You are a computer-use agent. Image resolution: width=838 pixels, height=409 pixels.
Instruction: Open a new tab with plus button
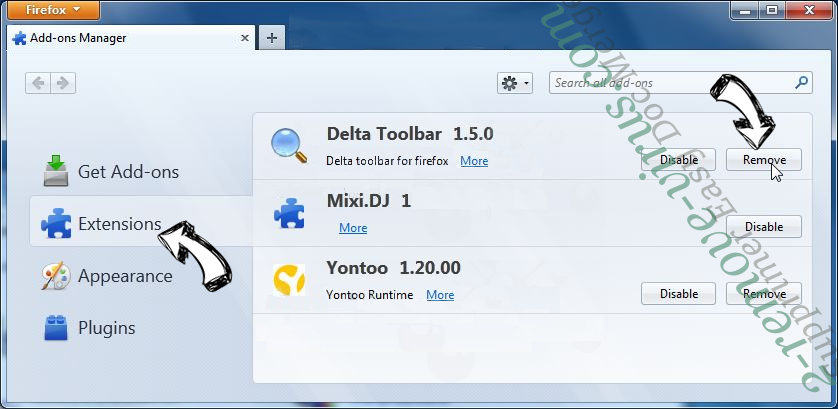[271, 38]
